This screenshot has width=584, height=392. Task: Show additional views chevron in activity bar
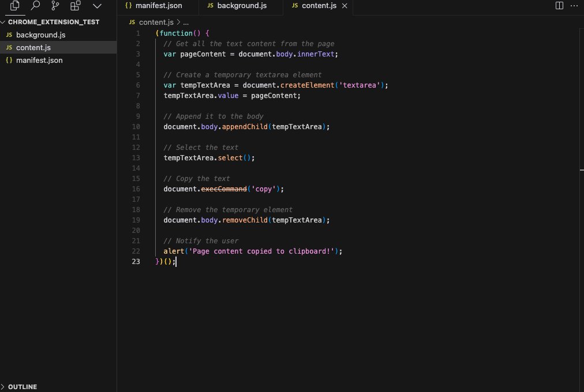click(x=97, y=6)
